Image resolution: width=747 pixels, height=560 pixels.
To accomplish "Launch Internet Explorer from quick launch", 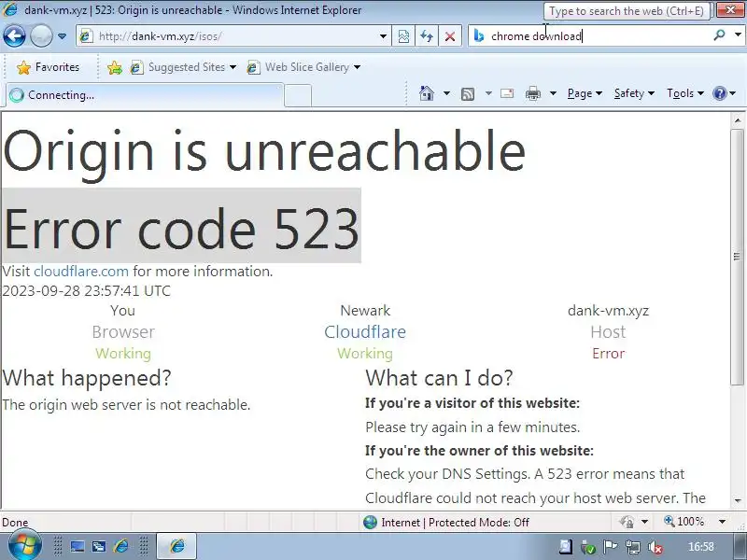I will coord(120,546).
